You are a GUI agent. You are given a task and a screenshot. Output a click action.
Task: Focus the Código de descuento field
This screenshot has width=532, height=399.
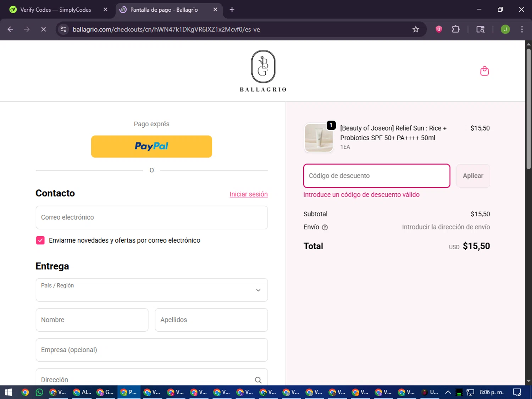click(377, 176)
